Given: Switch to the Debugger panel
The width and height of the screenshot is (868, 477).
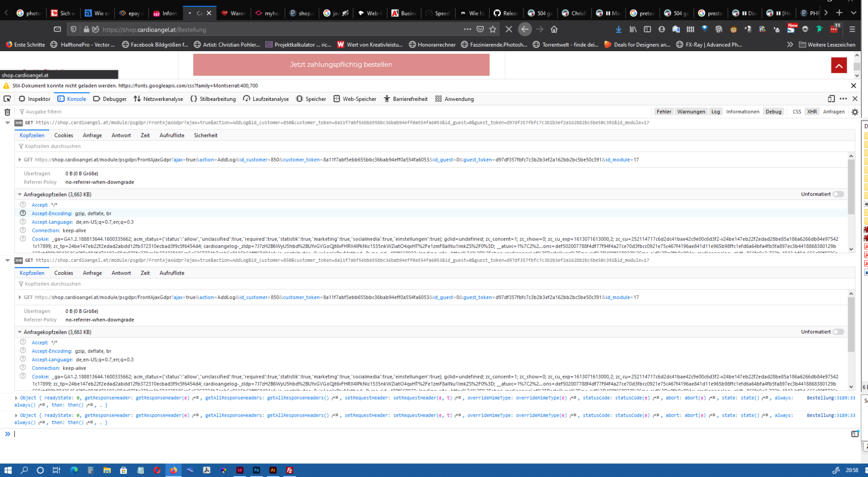Looking at the screenshot, I should coord(110,99).
